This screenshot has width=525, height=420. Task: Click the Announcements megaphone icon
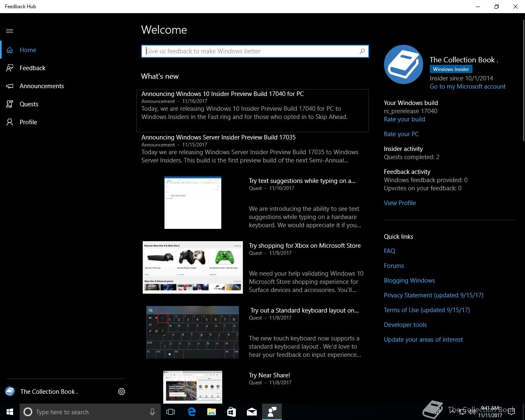10,86
